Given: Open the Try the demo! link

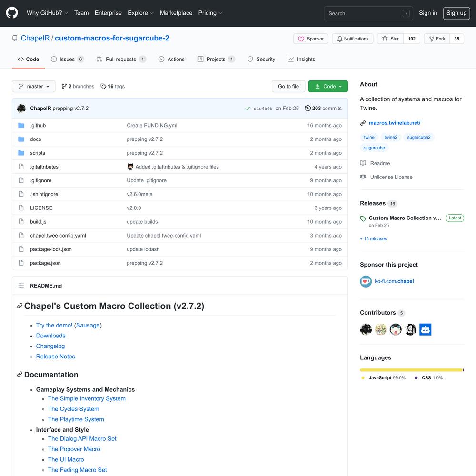Looking at the screenshot, I should click(x=54, y=325).
